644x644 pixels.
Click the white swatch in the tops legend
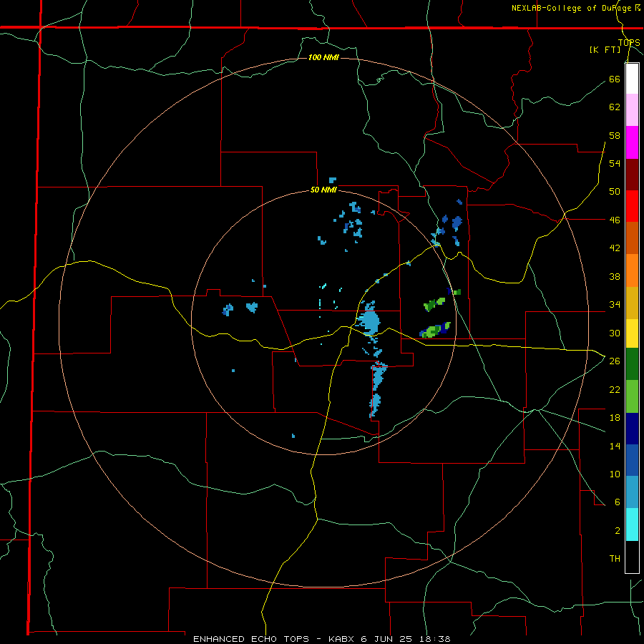click(632, 79)
